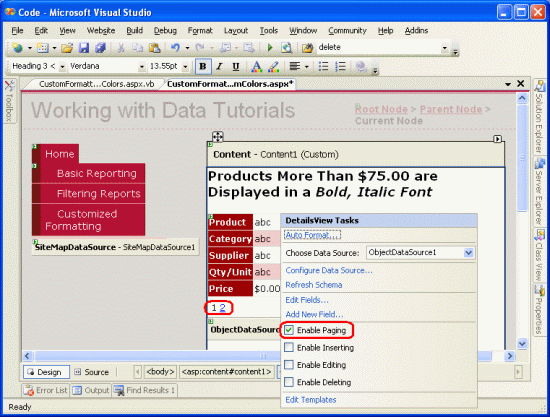
Task: Check Enable Inserting option
Action: 289,348
